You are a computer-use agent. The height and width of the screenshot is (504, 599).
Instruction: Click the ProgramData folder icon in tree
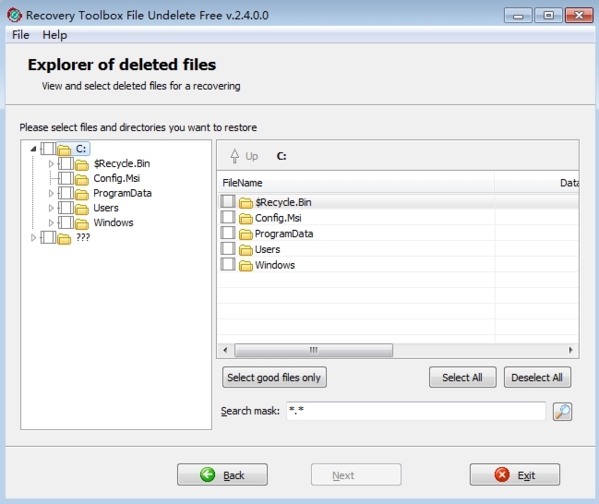tap(82, 194)
